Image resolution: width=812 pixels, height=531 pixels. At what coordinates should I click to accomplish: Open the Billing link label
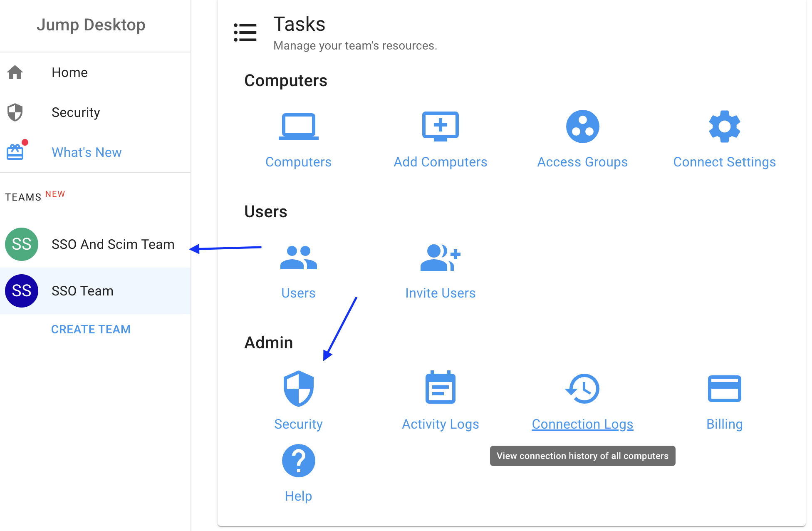(x=724, y=424)
